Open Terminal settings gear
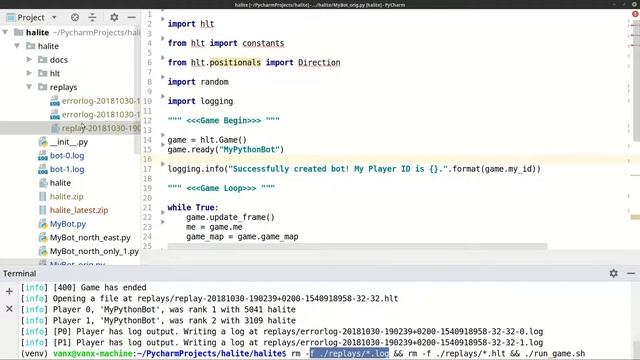Viewport: 640px width, 360px height. (613, 273)
